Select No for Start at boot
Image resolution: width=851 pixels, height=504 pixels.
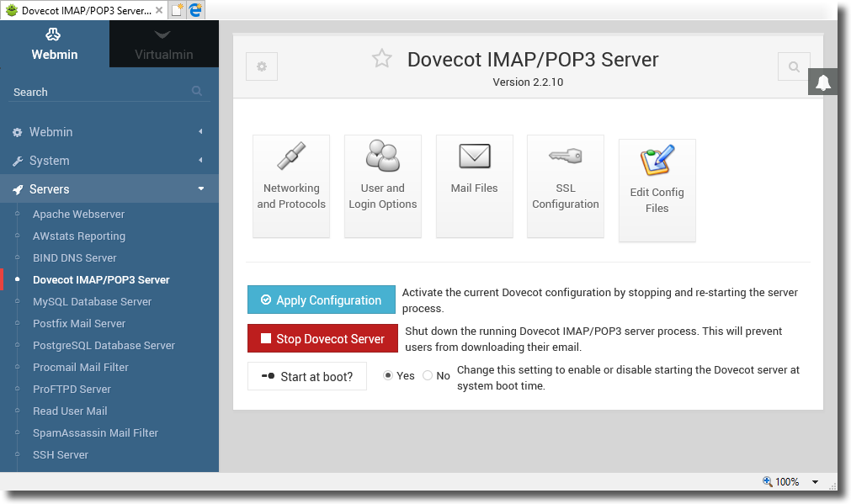coord(428,375)
